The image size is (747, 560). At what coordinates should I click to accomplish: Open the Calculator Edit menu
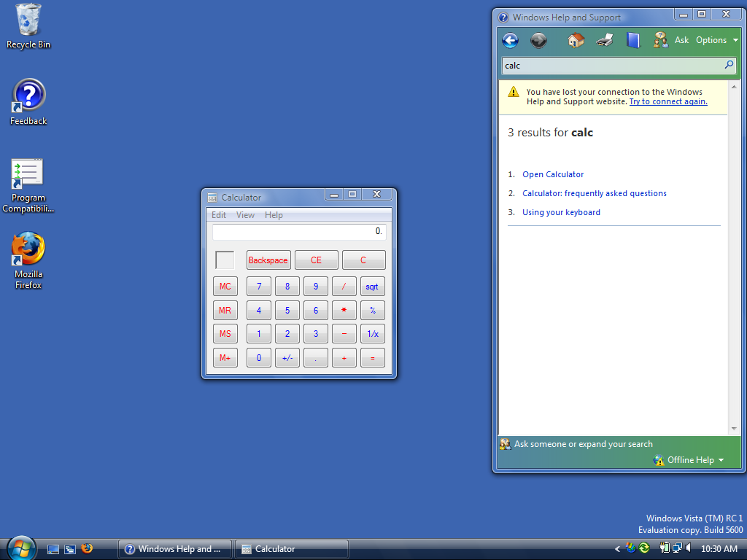tap(218, 215)
